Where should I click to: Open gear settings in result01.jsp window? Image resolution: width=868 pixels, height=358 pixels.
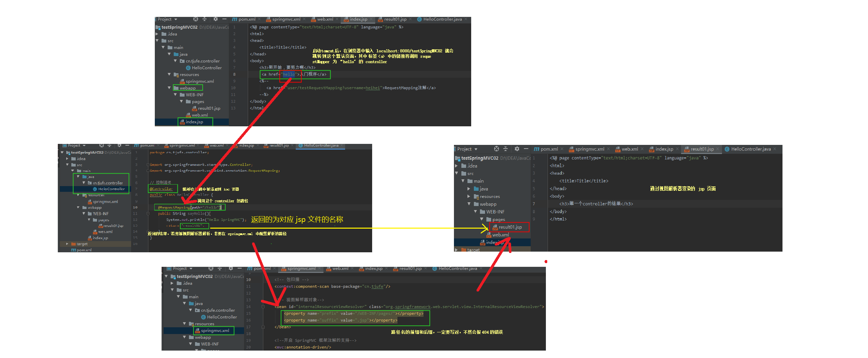(x=517, y=149)
